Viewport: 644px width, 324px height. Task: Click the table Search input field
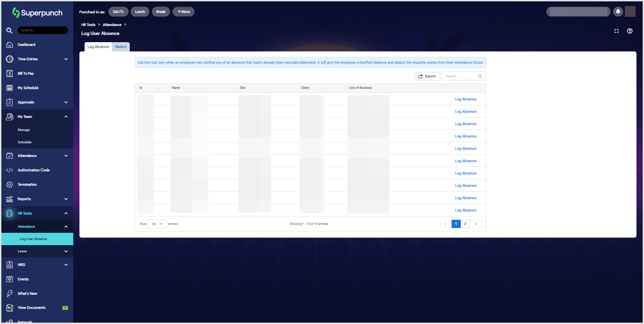tap(460, 76)
